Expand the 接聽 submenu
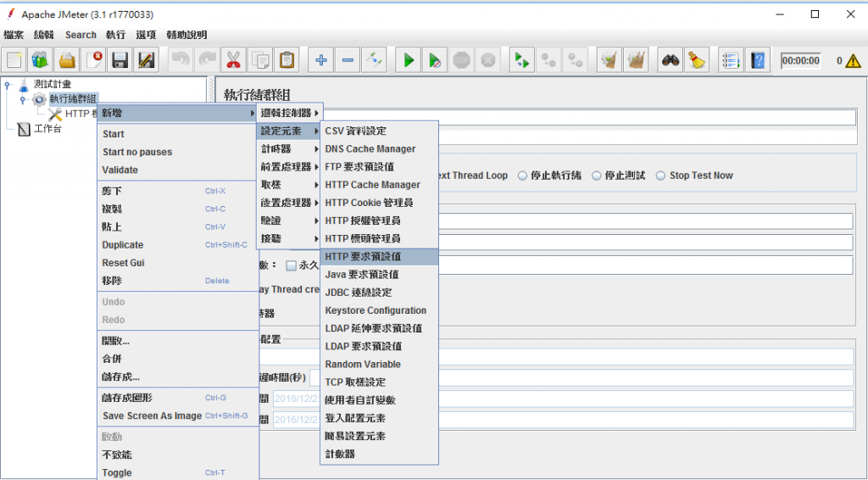 click(x=290, y=238)
